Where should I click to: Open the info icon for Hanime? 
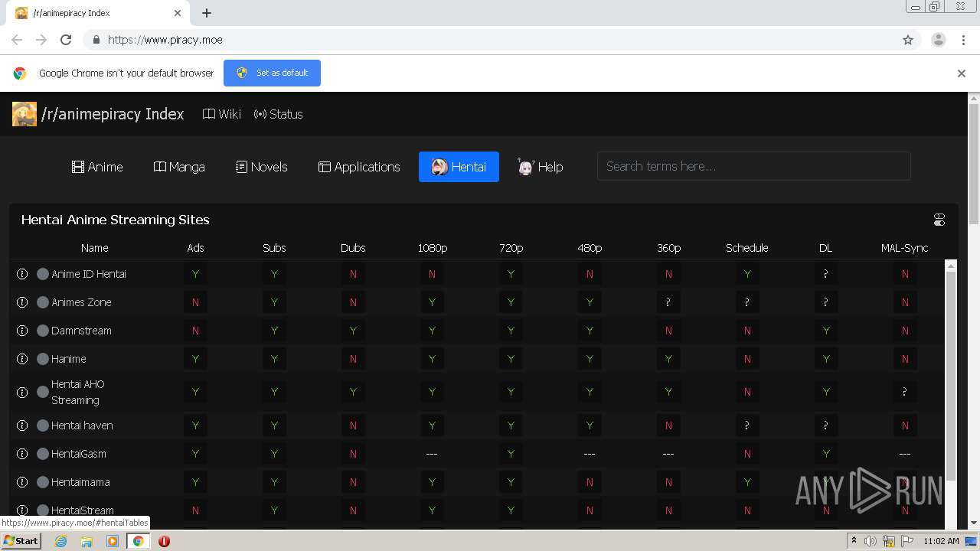point(22,359)
